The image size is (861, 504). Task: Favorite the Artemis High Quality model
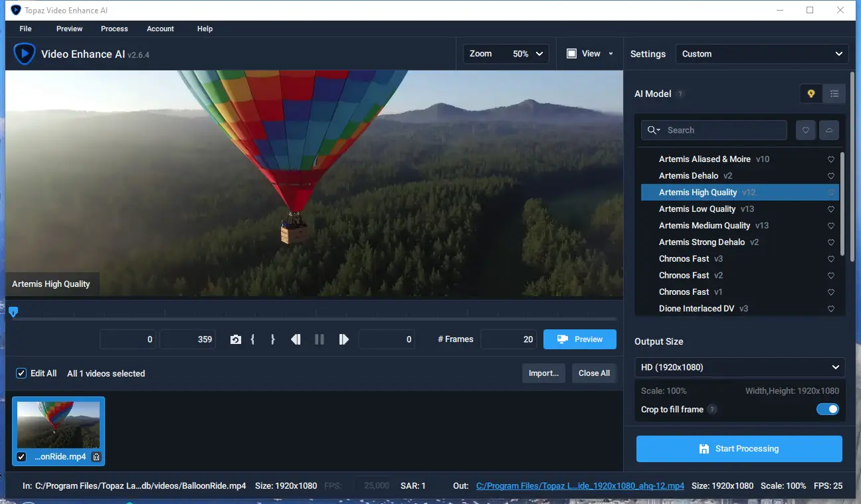click(x=831, y=193)
